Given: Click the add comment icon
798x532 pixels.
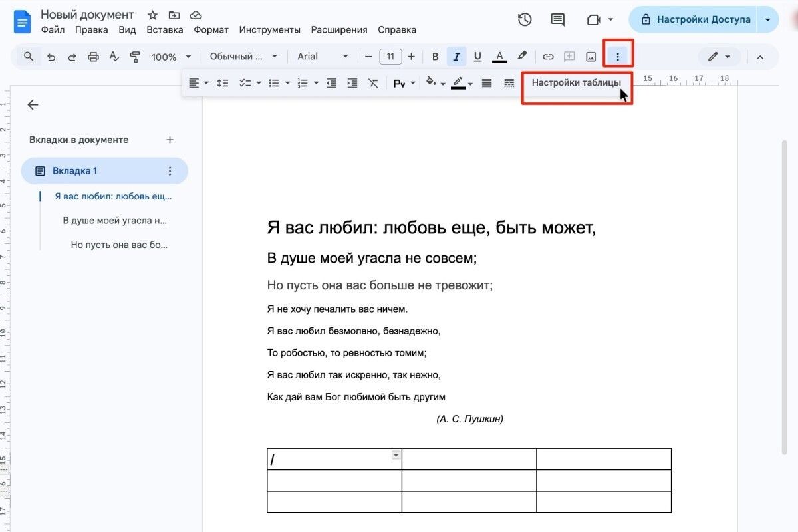Looking at the screenshot, I should (x=569, y=57).
